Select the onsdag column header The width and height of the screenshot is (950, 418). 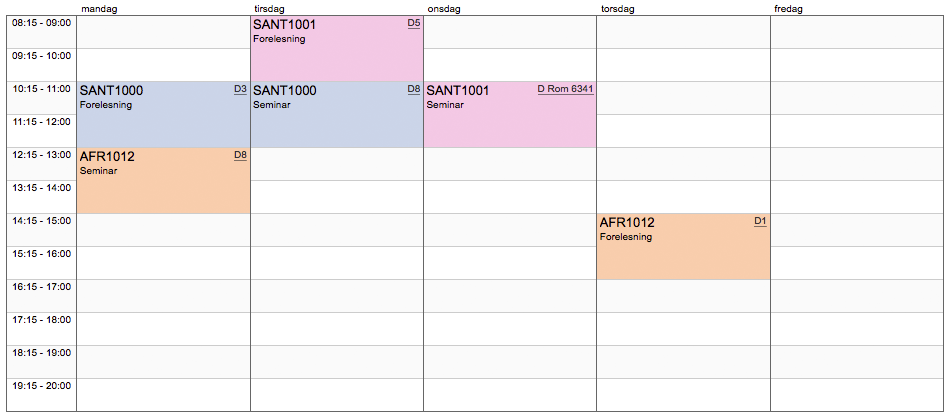(x=444, y=9)
